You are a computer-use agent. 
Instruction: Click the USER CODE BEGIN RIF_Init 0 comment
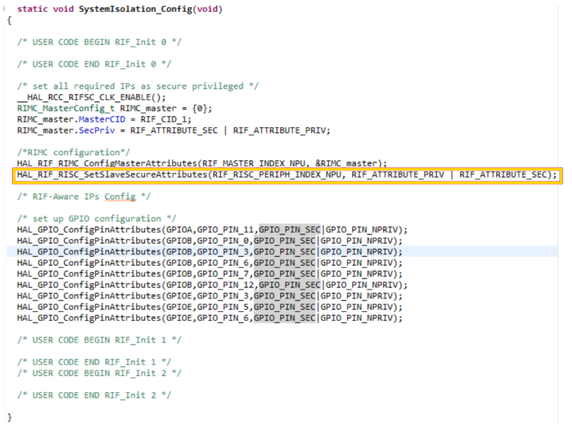(x=99, y=42)
